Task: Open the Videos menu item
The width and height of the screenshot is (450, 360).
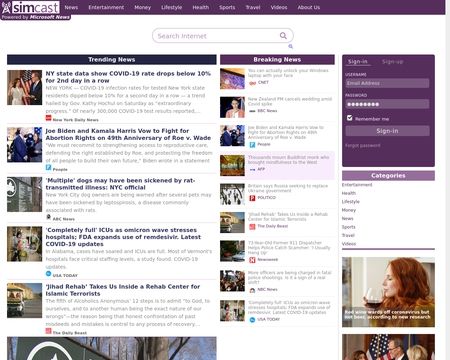Action: coord(279,7)
